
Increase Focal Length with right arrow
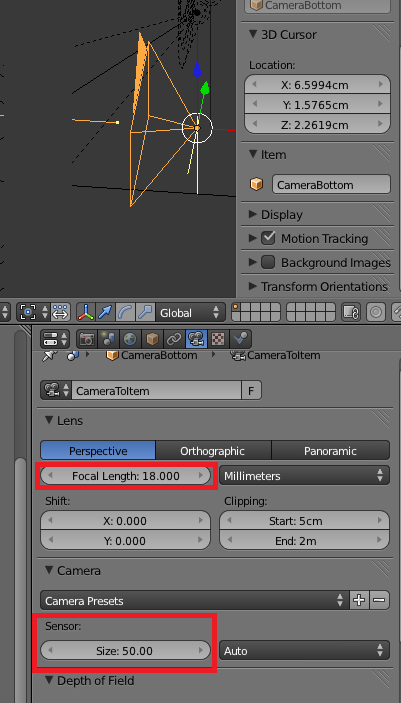201,476
